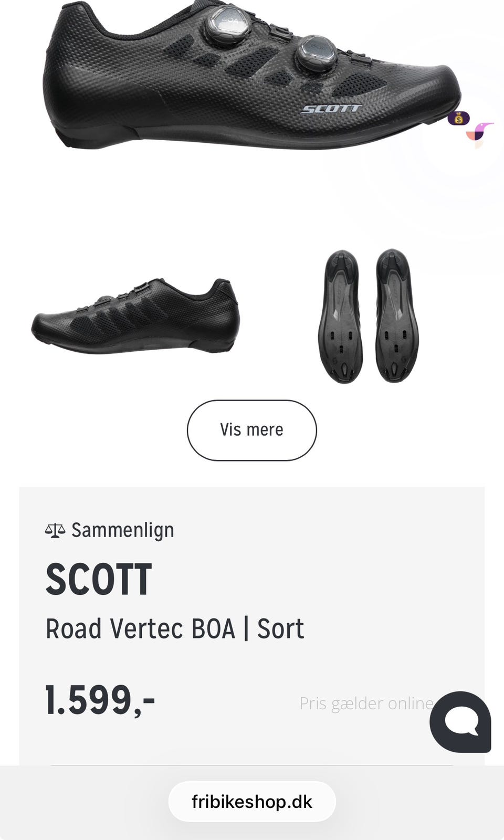Click the 1.599,- price text
Screen dimensions: 504x840
pos(100,700)
